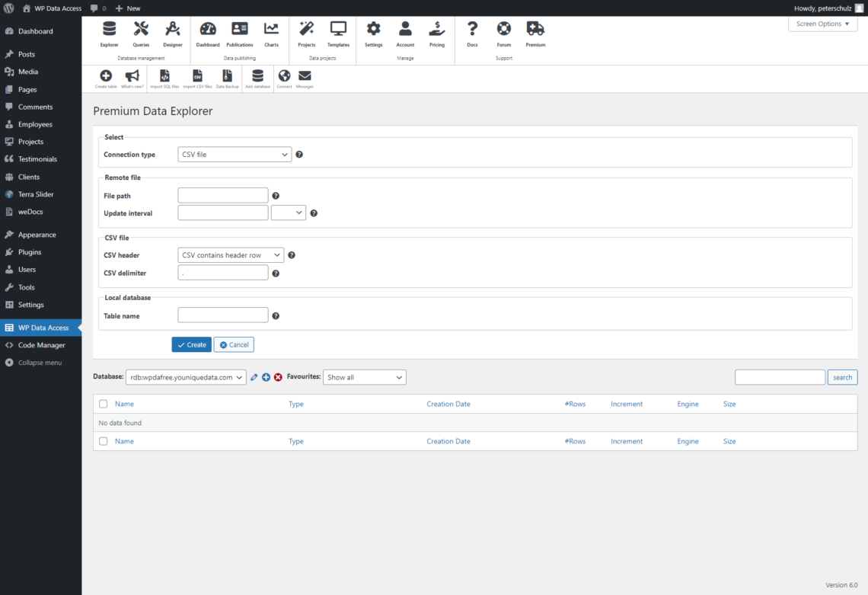
Task: Toggle the checkbox in the bottom table header
Action: point(103,441)
